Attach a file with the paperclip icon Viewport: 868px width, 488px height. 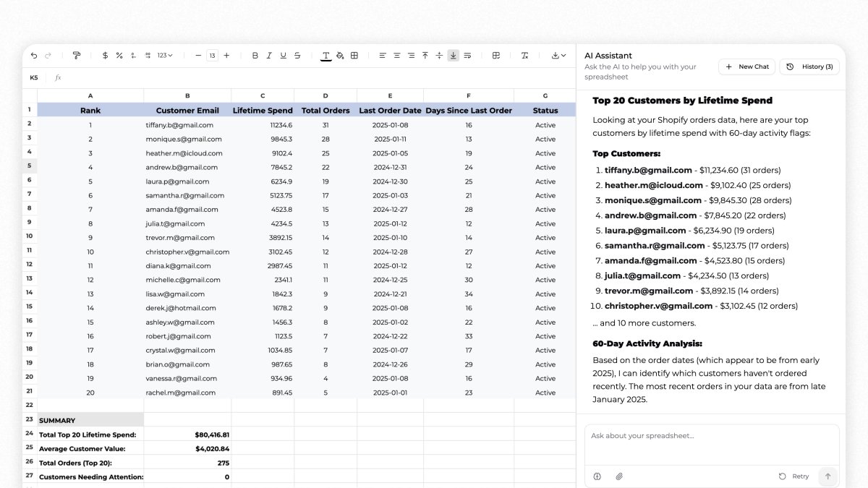(619, 476)
